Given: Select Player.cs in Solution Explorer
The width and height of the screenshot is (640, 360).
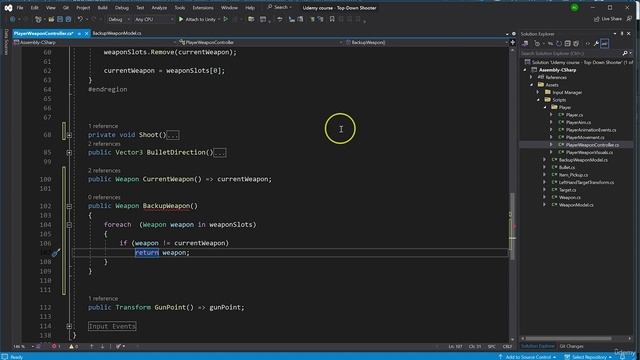Looking at the screenshot, I should [x=574, y=115].
